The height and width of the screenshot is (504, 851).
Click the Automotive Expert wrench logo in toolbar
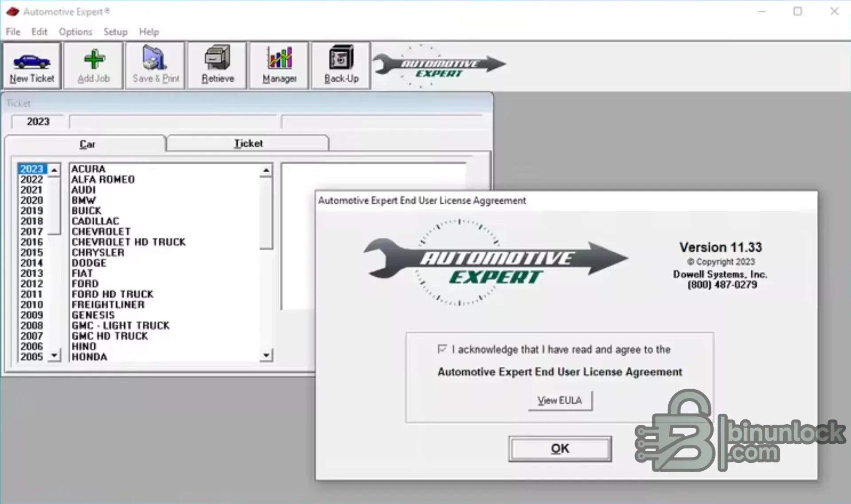(x=439, y=66)
